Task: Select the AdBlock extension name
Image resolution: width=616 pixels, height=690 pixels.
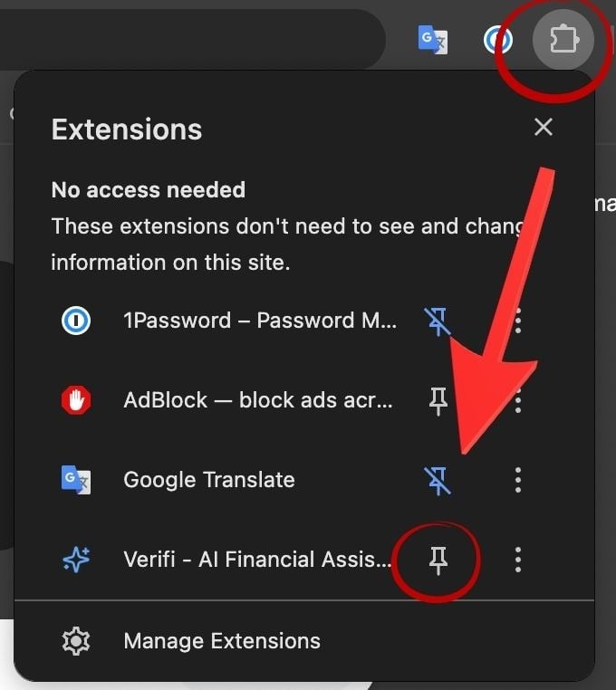Action: click(x=258, y=400)
